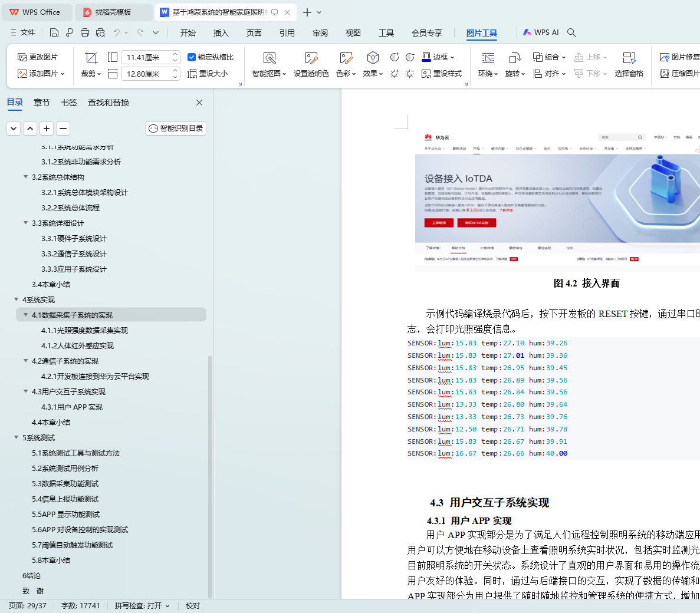
Task: Open Wrap text (环绕) options
Action: coord(488,65)
